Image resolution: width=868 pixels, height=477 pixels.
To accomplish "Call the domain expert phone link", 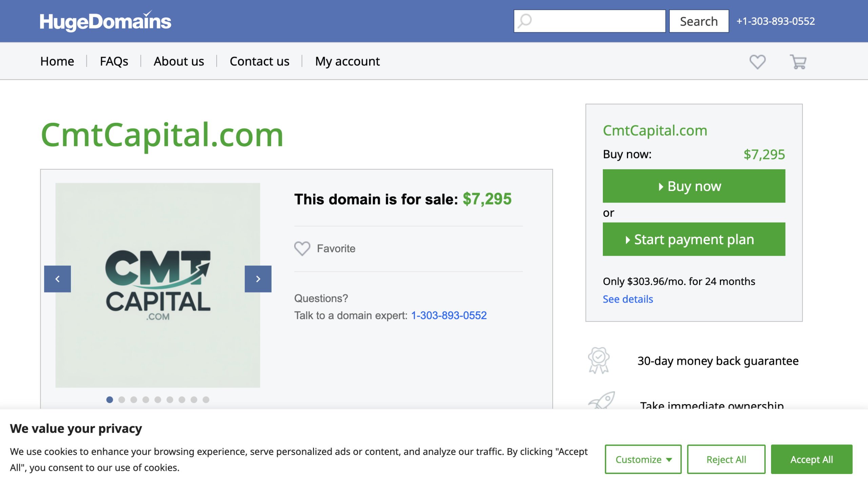I will point(449,315).
